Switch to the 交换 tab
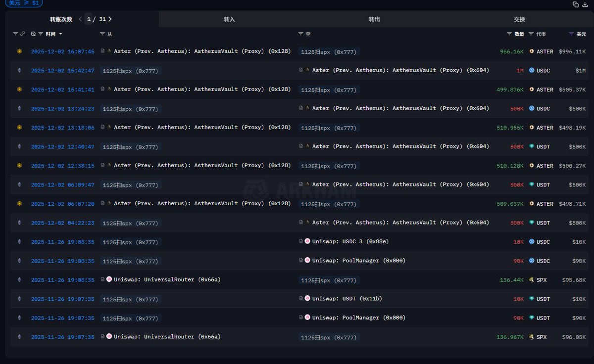This screenshot has width=594, height=364. pos(519,19)
